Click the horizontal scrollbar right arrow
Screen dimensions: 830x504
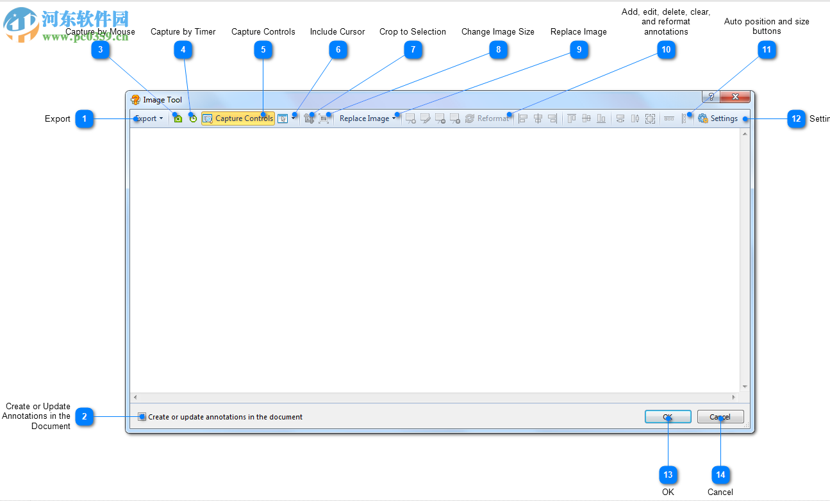pyautogui.click(x=735, y=397)
